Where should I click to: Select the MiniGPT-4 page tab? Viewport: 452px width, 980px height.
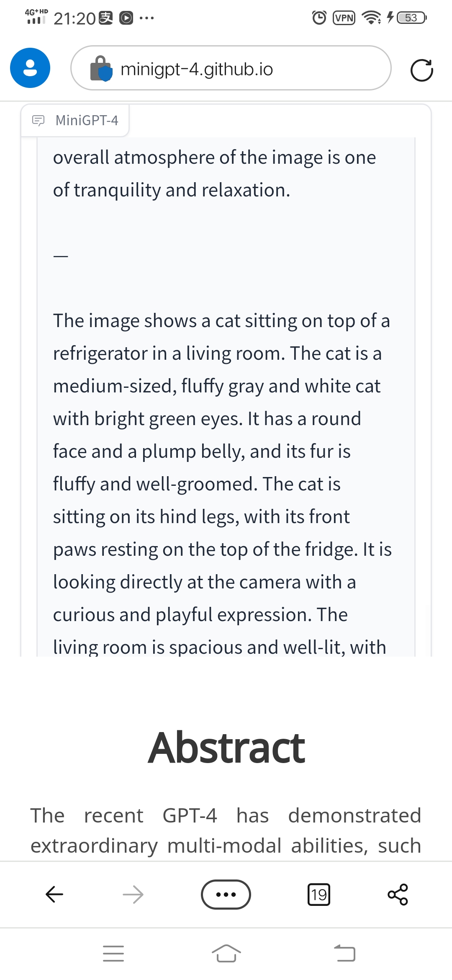[x=75, y=120]
